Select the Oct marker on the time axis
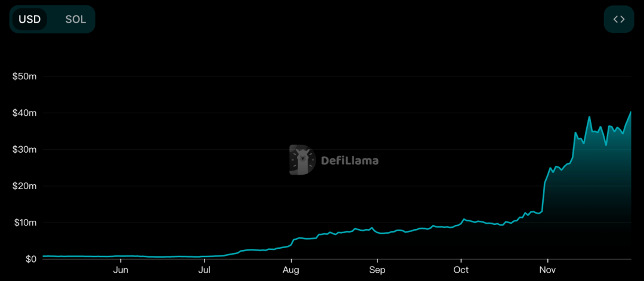644x281 pixels. pos(460,270)
